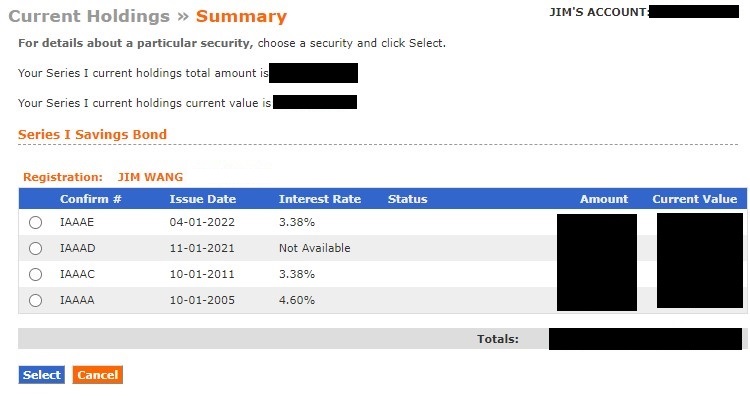Click the Interest Rate column header
The width and height of the screenshot is (750, 396).
pos(320,199)
